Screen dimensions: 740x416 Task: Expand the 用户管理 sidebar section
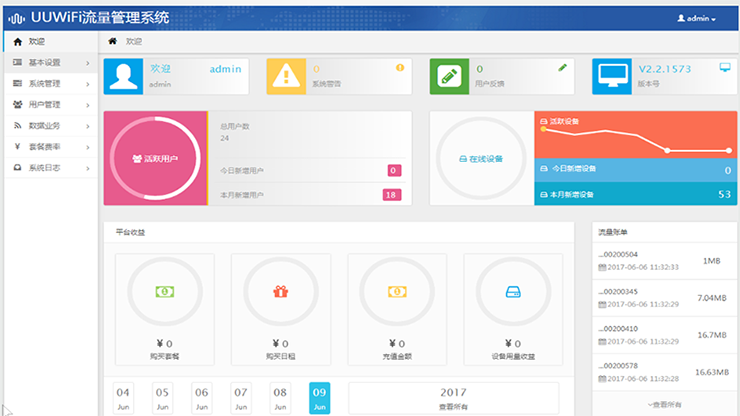click(x=49, y=104)
